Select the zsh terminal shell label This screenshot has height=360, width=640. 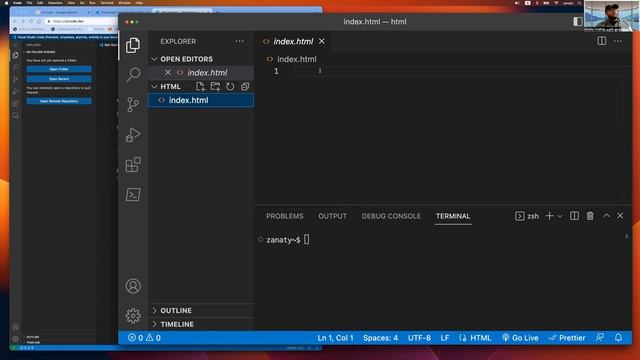[x=527, y=216]
